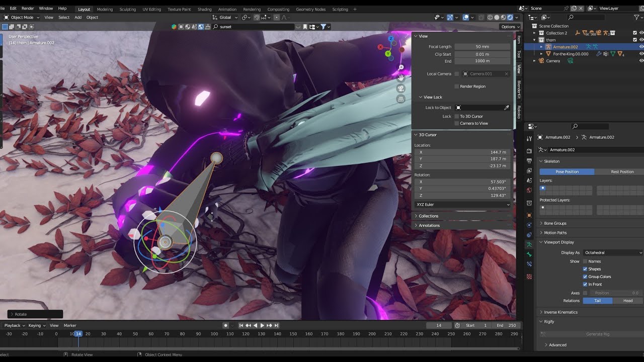Viewport: 644px width, 362px height.
Task: Open the Output properties tab icon
Action: tap(529, 160)
